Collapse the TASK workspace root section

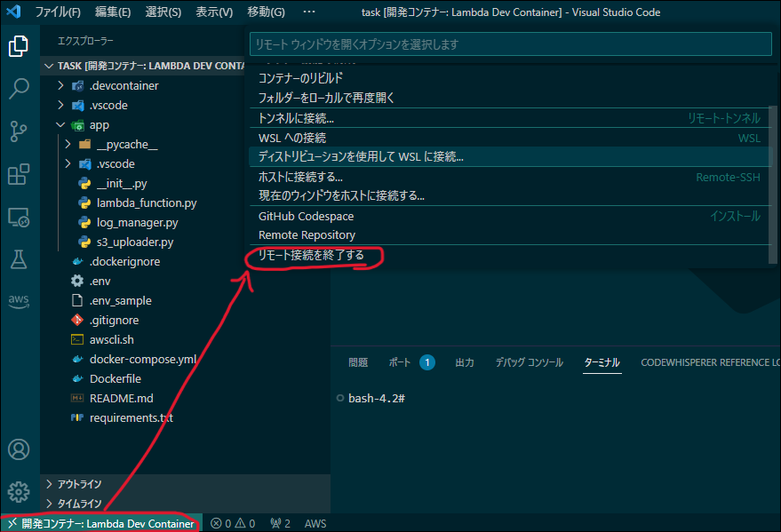49,66
